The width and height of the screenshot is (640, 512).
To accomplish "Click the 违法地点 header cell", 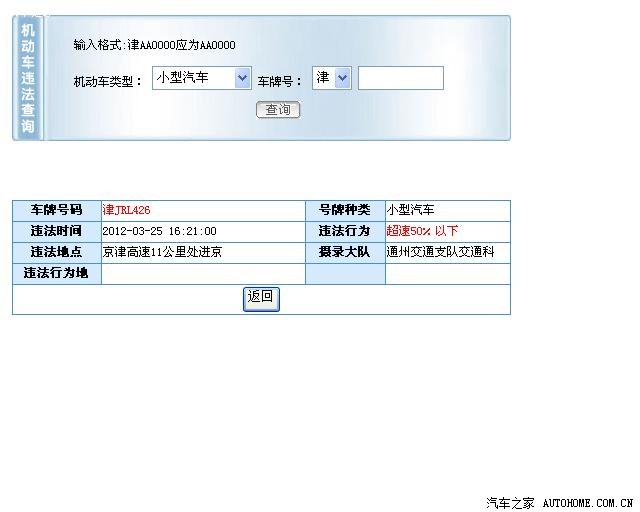I will pyautogui.click(x=57, y=253).
